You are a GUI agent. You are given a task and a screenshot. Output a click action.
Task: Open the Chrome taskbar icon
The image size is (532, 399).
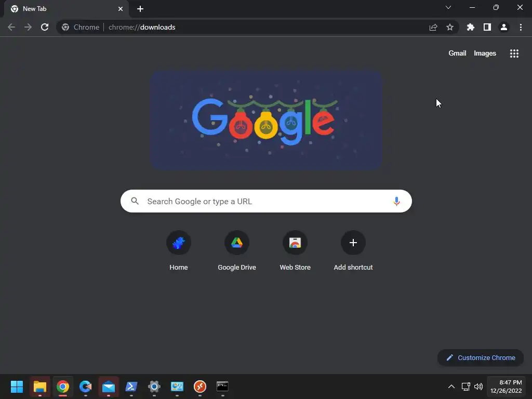(63, 387)
